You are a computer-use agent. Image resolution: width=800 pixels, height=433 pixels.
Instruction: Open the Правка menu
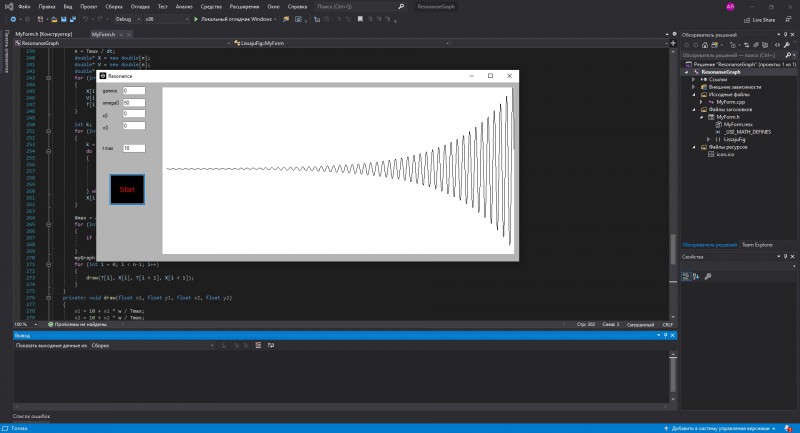(x=47, y=7)
